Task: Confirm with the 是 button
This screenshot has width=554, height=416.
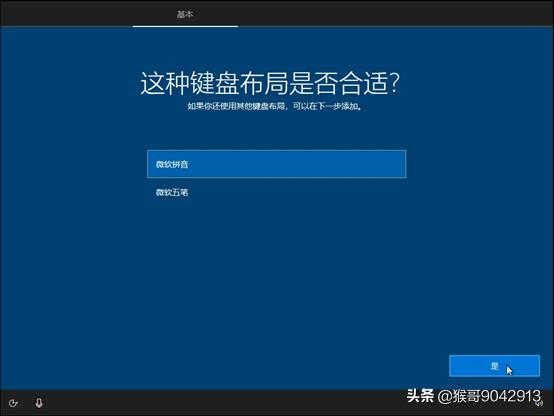Action: tap(494, 366)
